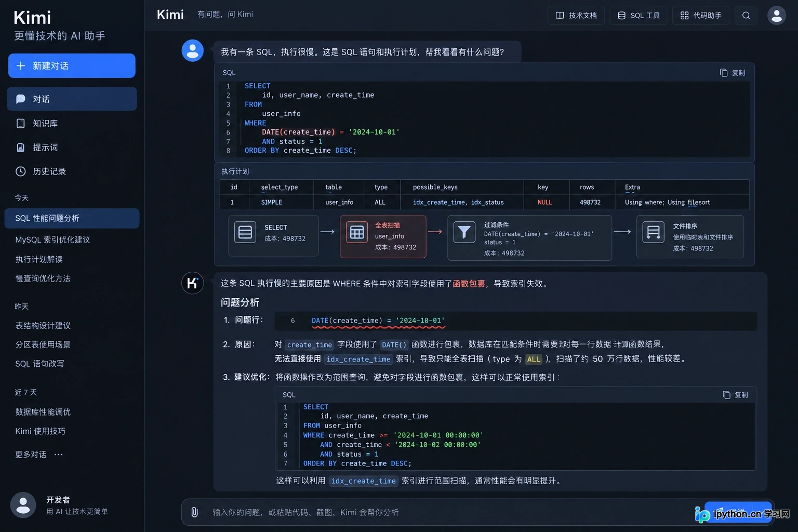Open the SQL 工具 button
Screen dimensions: 798x532
(x=639, y=16)
